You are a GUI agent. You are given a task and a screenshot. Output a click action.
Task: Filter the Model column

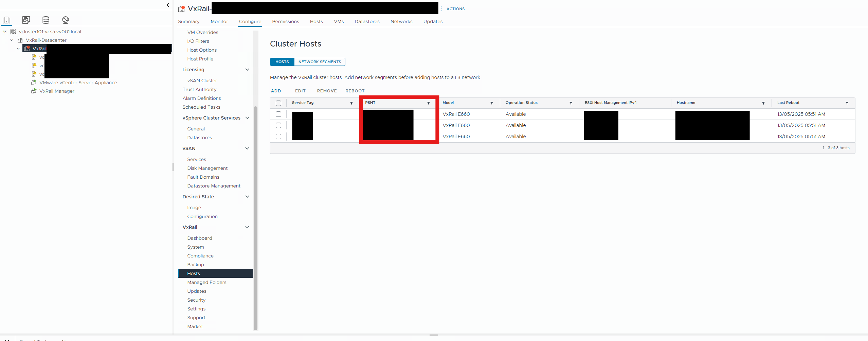[x=492, y=103]
